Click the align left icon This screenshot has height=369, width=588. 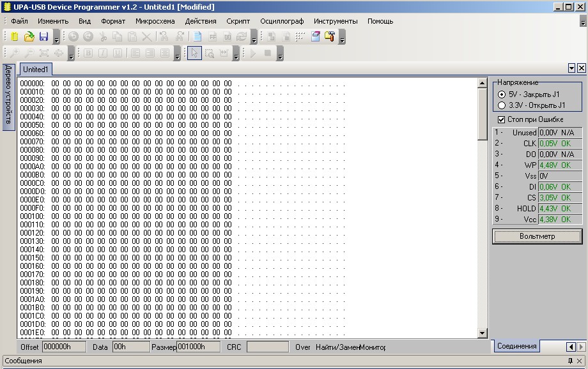pos(135,53)
